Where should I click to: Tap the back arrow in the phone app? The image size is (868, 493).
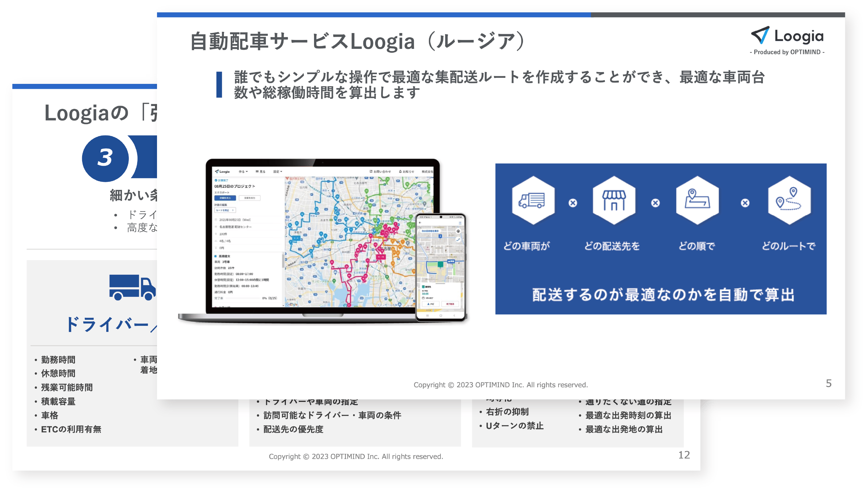tap(420, 223)
